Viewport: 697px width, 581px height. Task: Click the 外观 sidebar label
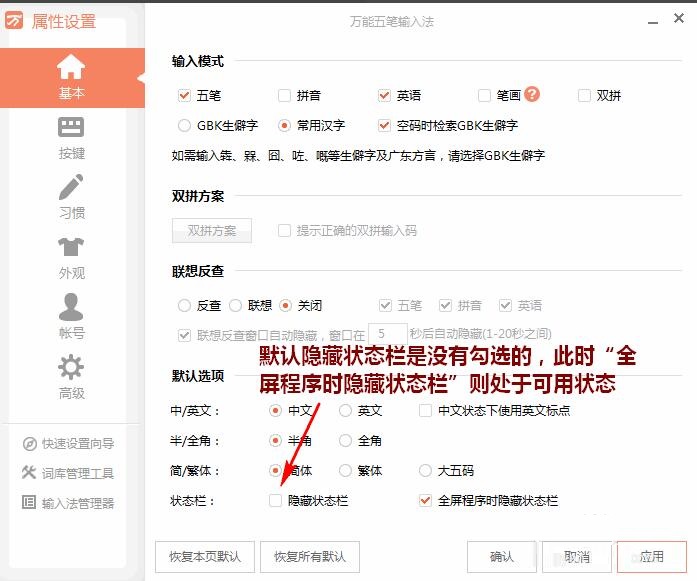pos(72,273)
